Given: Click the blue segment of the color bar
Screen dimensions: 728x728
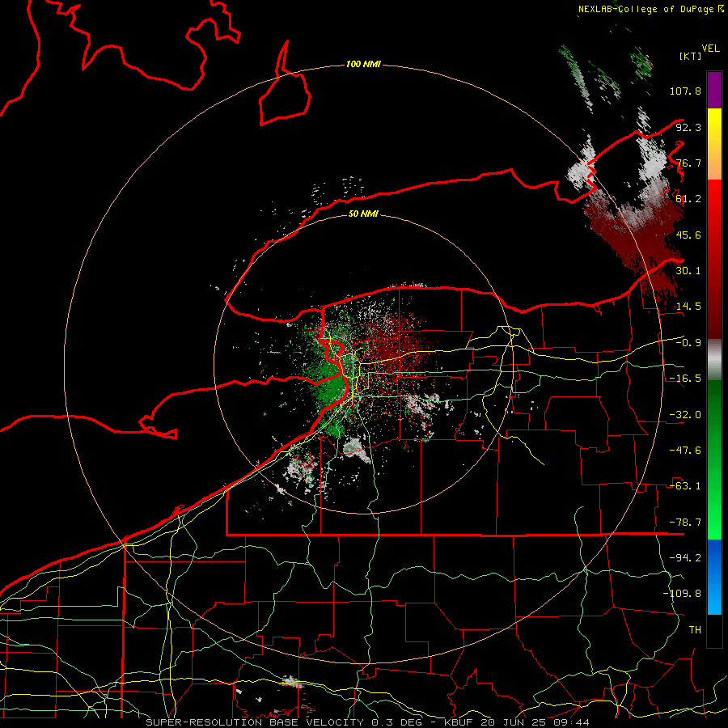Looking at the screenshot, I should point(714,577).
